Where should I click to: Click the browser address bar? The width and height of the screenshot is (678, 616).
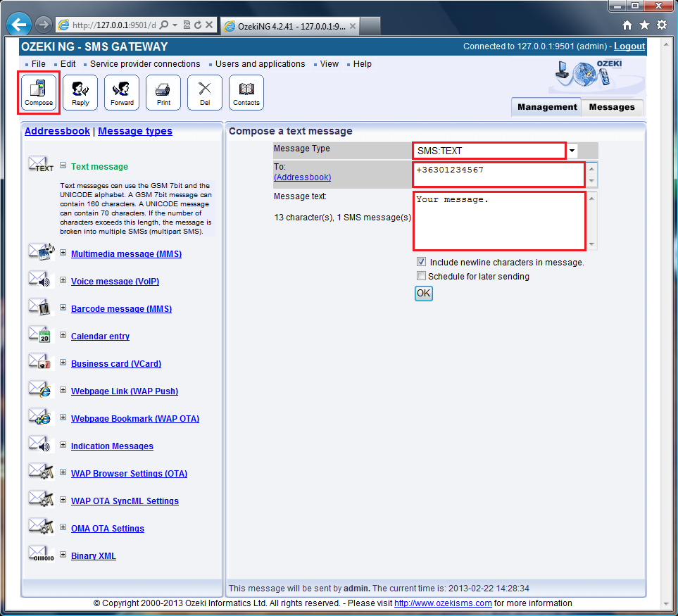coord(113,25)
